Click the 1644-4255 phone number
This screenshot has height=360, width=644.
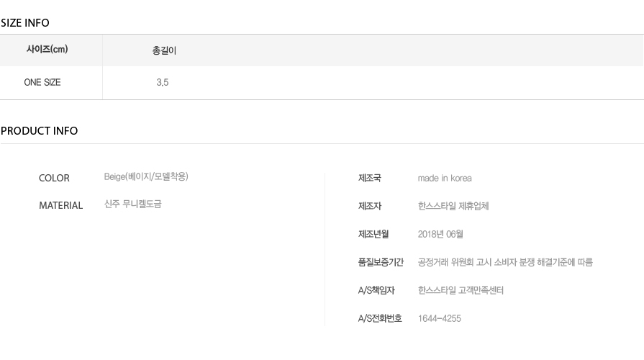coord(440,318)
